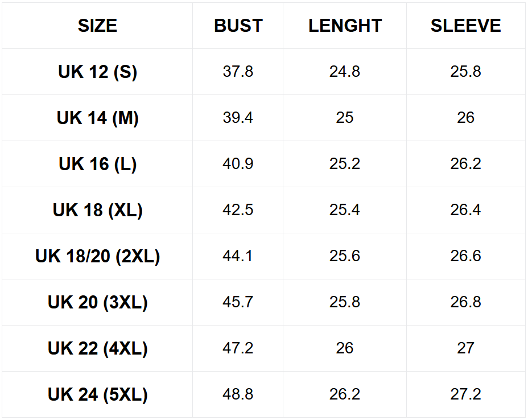This screenshot has width=528, height=420.
Task: Click the sleeve value 26.6
Action: pyautogui.click(x=465, y=256)
